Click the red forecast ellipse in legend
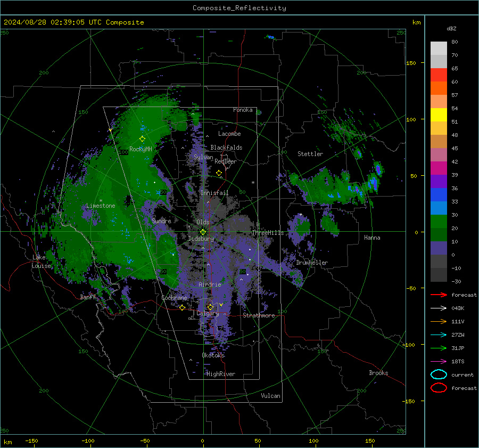This screenshot has width=479, height=448. coord(439,388)
